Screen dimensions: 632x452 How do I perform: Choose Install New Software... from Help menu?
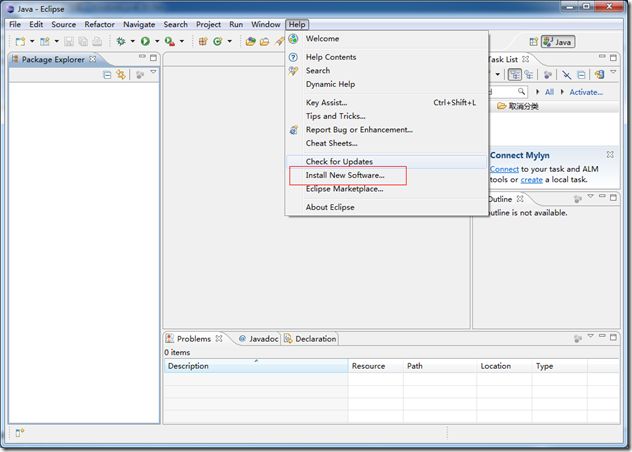(x=387, y=175)
